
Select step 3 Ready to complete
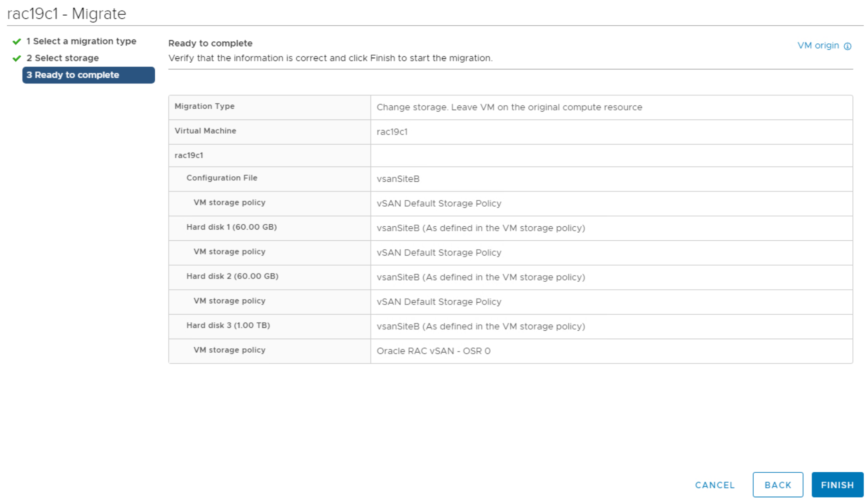[88, 75]
